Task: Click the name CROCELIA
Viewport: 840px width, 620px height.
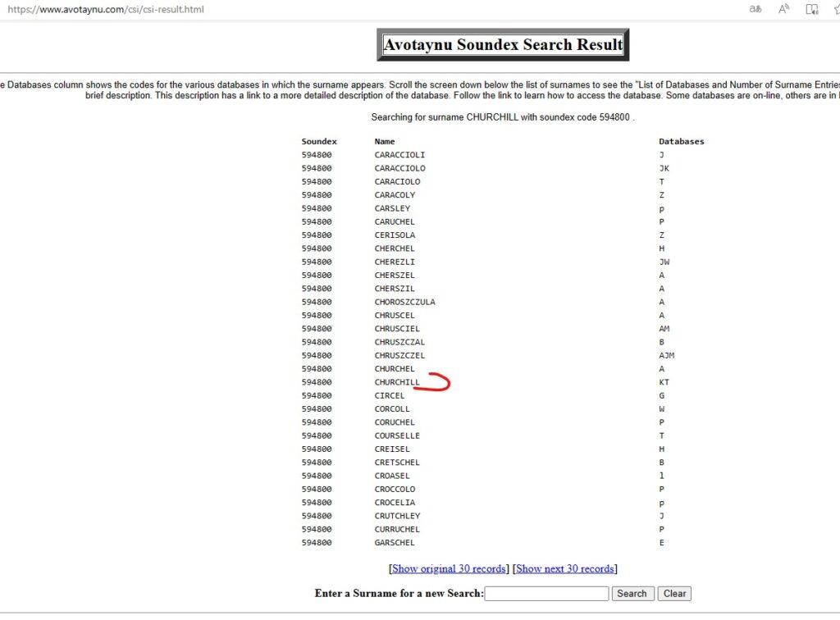Action: coord(395,503)
